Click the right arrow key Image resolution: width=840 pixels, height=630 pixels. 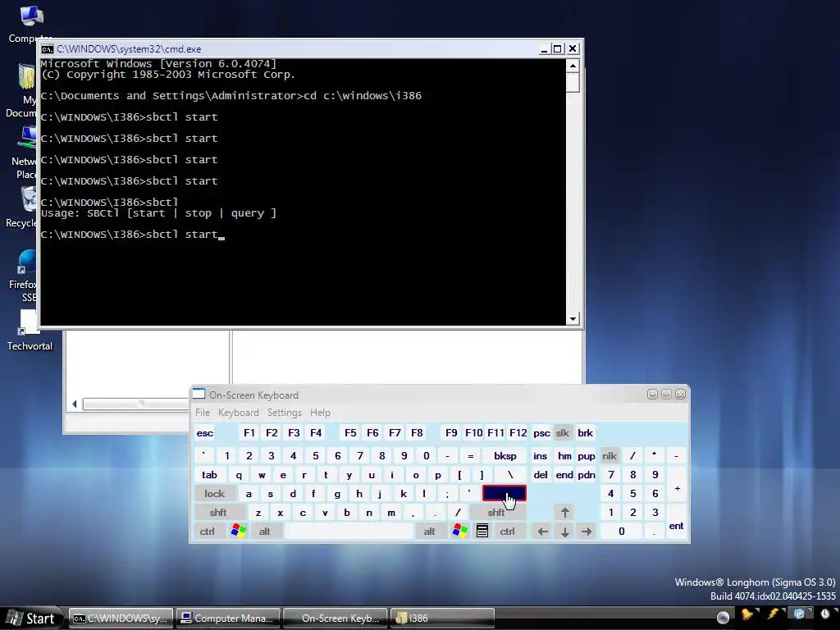(x=587, y=532)
